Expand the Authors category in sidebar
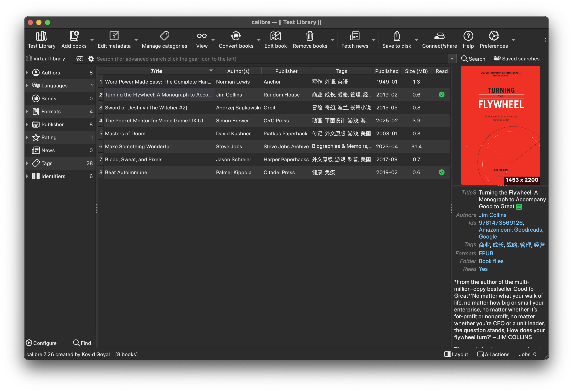The image size is (573, 392). pos(27,73)
